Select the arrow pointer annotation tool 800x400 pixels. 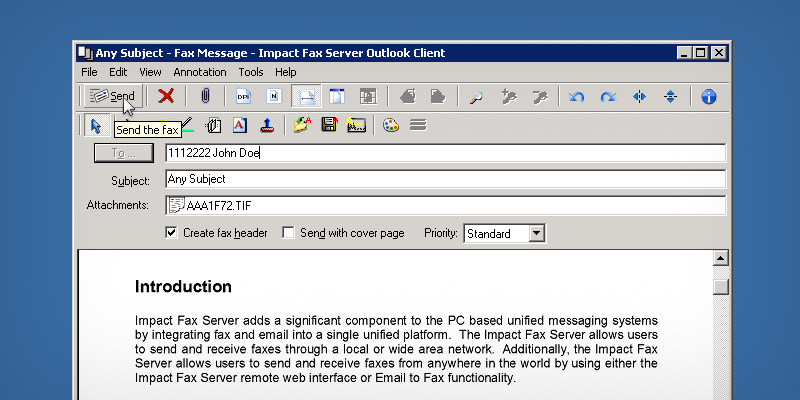coord(95,125)
